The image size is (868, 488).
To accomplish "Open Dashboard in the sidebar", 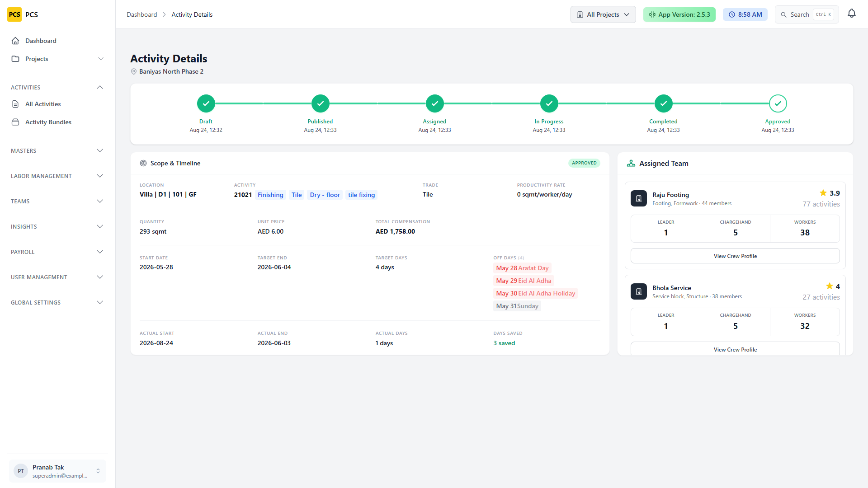I will coord(57,41).
